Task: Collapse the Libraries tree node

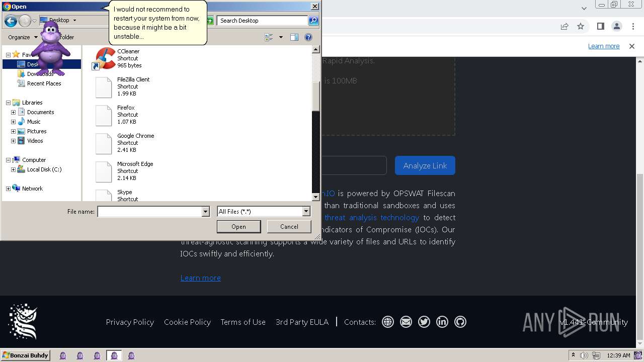Action: point(8,103)
